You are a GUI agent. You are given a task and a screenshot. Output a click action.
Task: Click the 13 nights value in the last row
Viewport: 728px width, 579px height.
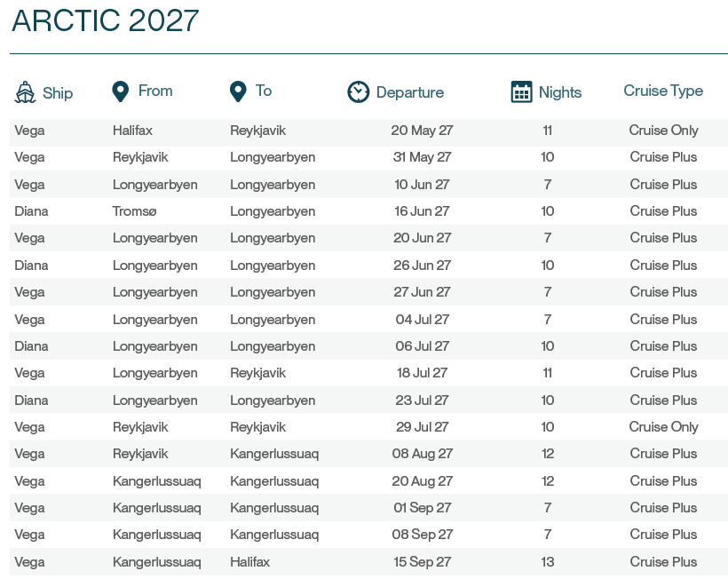(548, 562)
